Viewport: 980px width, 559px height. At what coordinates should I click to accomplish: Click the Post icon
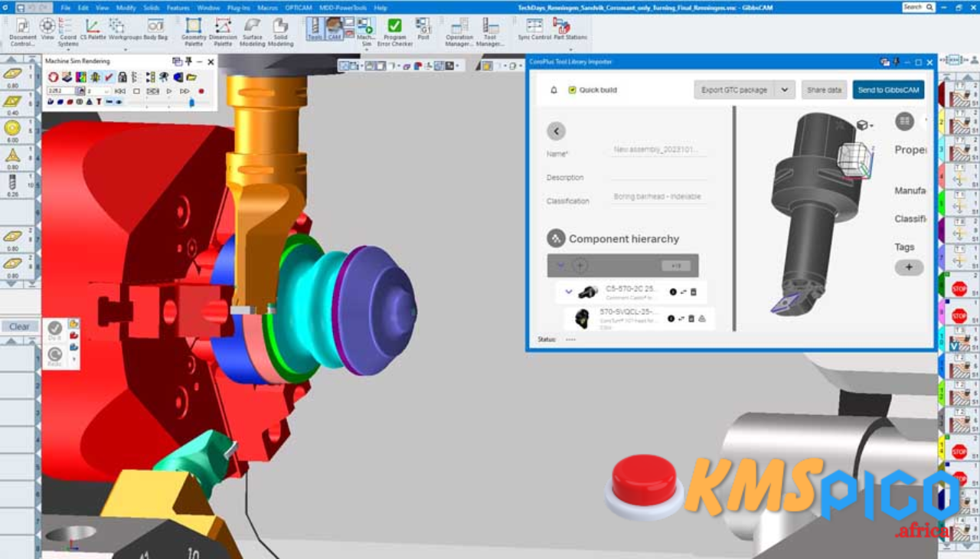pos(423,29)
